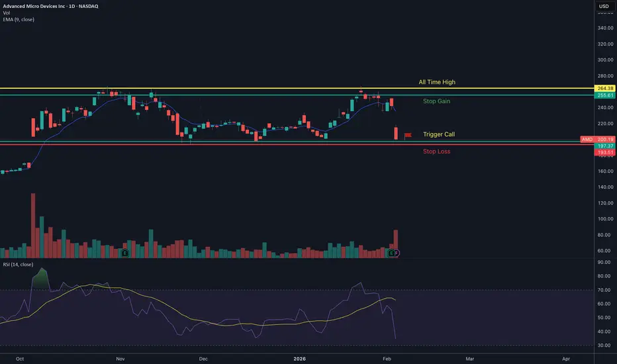Click the Stop Loss text label

click(x=436, y=151)
